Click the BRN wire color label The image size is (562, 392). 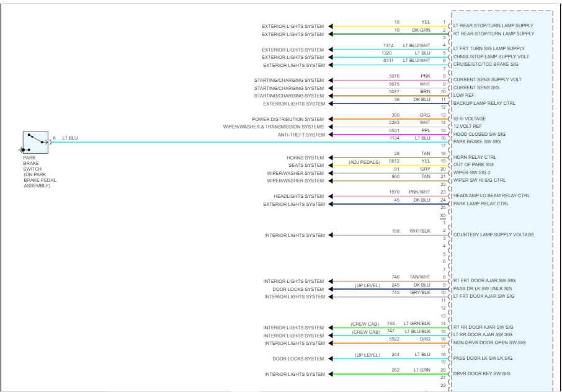tap(426, 92)
